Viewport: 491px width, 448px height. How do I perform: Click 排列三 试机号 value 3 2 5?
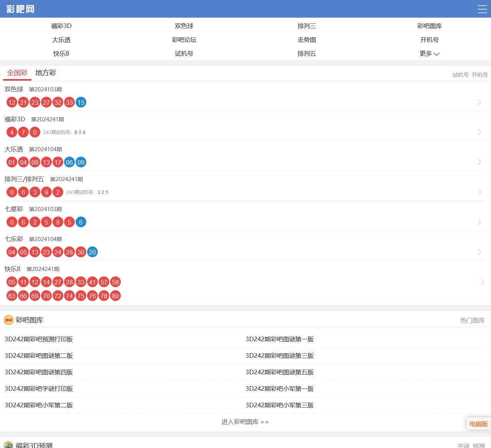[x=103, y=192]
